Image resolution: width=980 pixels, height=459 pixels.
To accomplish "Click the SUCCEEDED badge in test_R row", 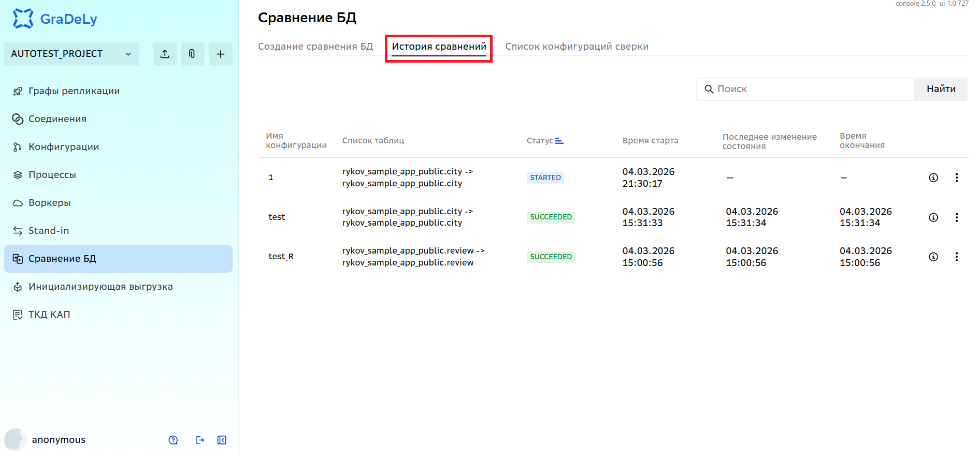I will pos(551,257).
